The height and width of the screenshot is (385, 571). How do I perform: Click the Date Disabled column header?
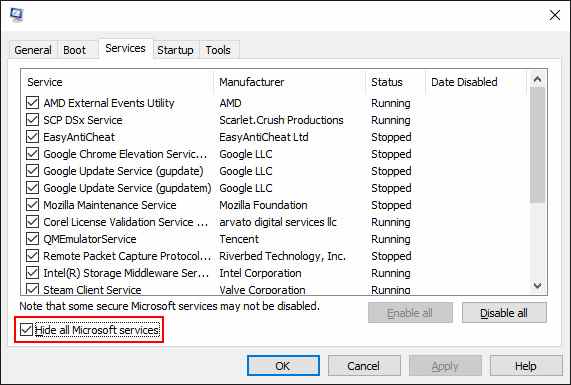(476, 82)
